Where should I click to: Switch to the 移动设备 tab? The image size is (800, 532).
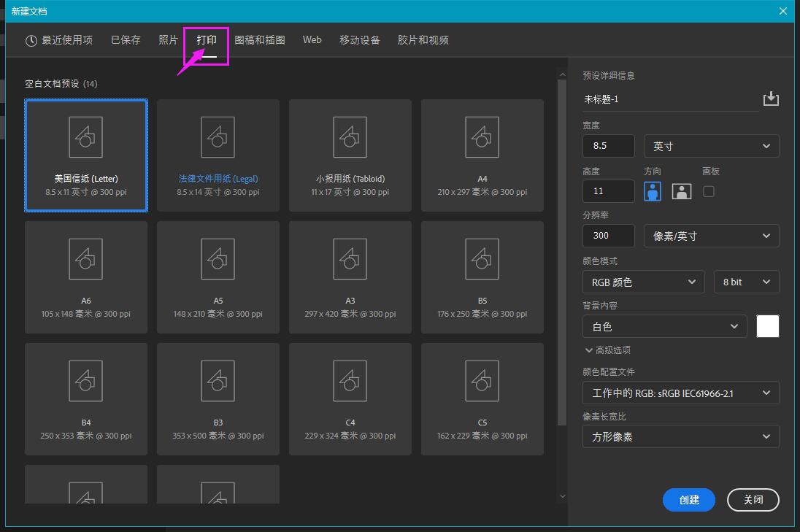click(360, 40)
